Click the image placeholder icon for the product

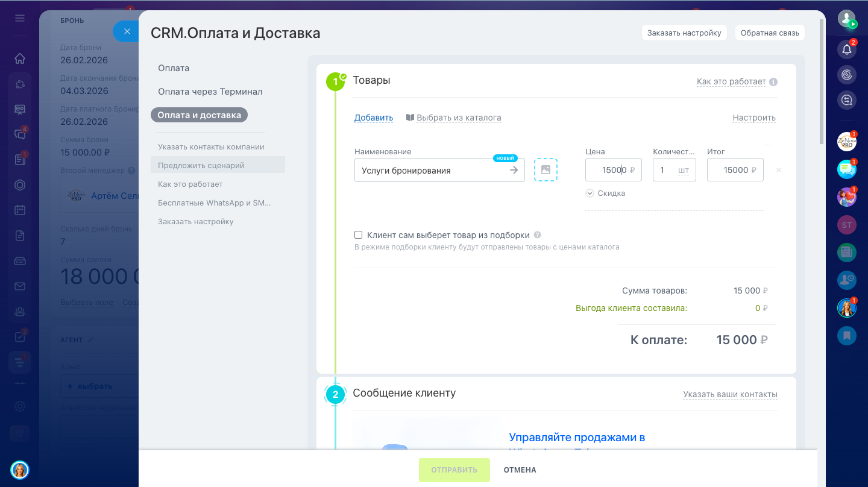(546, 170)
